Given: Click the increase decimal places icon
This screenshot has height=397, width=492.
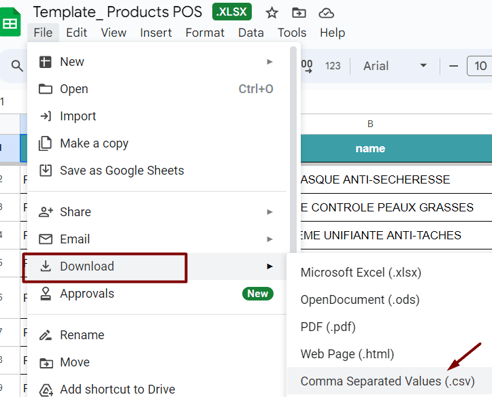Looking at the screenshot, I should point(307,66).
